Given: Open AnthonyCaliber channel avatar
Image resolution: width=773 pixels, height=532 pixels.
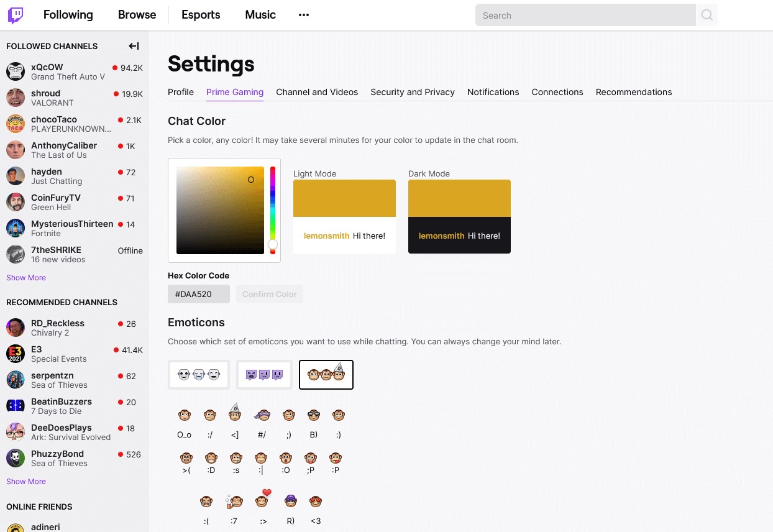Looking at the screenshot, I should pos(16,150).
